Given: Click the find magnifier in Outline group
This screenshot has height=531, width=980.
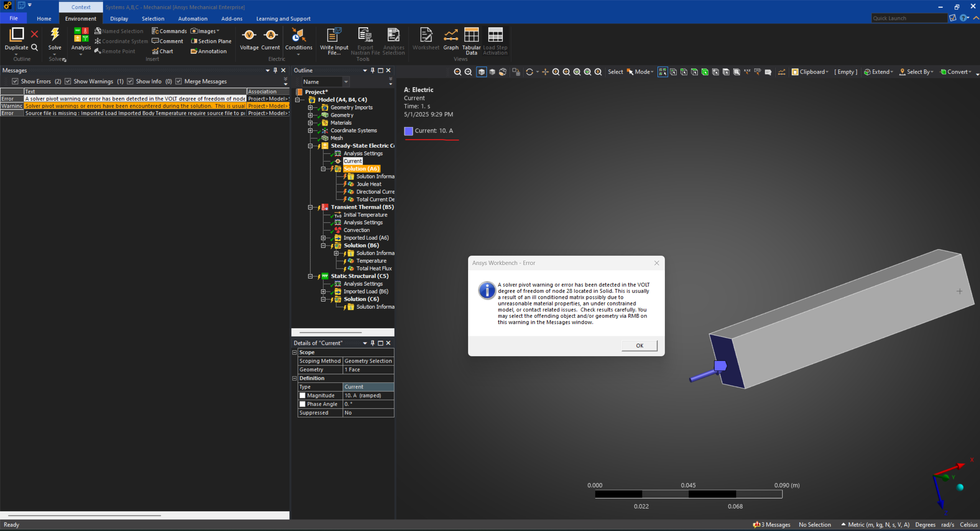Looking at the screenshot, I should pyautogui.click(x=35, y=48).
